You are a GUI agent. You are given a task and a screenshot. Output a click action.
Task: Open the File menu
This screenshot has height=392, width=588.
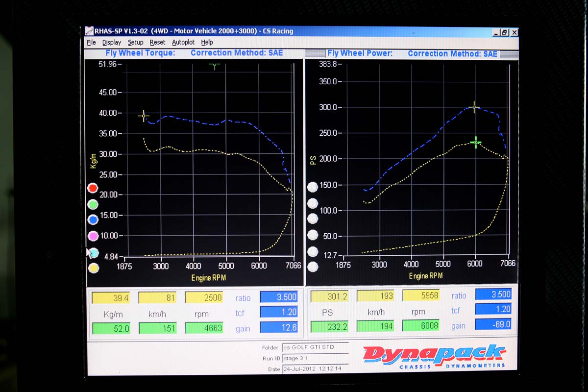(91, 43)
